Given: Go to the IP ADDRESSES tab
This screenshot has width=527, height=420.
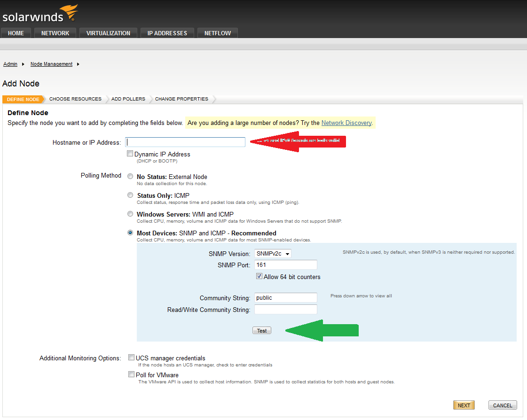Looking at the screenshot, I should 167,33.
